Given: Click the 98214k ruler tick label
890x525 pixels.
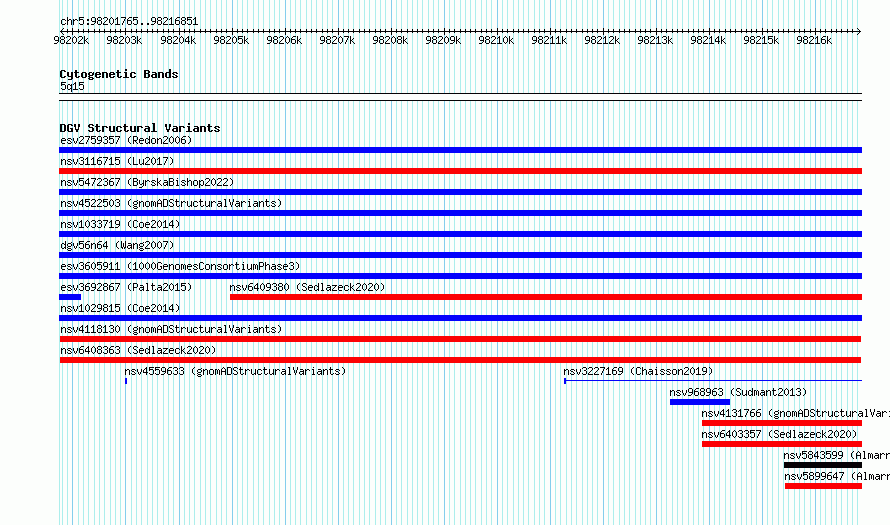Looking at the screenshot, I should pos(708,40).
